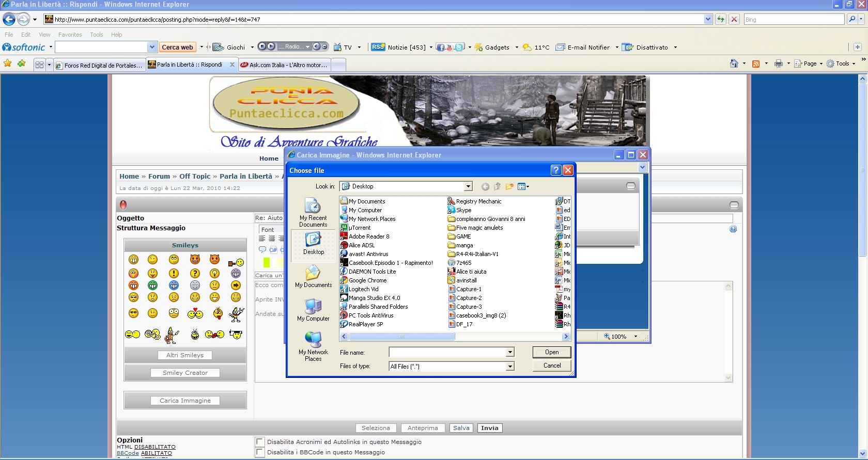Follow the Off Topic breadcrumb link
Viewport: 868px width, 460px height.
click(195, 176)
